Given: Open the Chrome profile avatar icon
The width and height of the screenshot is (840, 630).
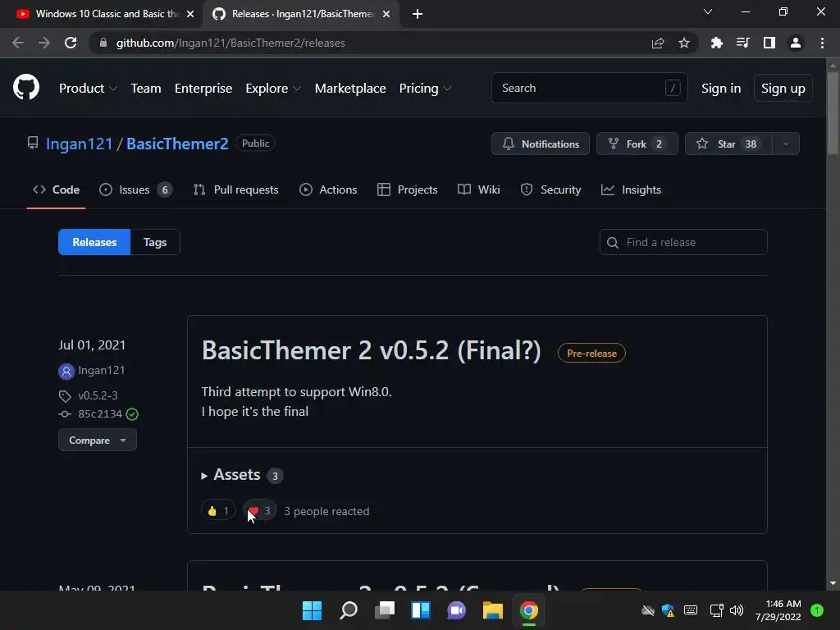Looking at the screenshot, I should click(x=796, y=43).
